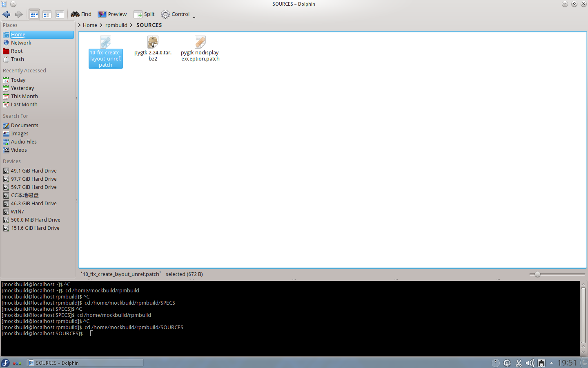Open Network in the Places panel
Viewport: 588px width, 368px height.
tap(38, 43)
